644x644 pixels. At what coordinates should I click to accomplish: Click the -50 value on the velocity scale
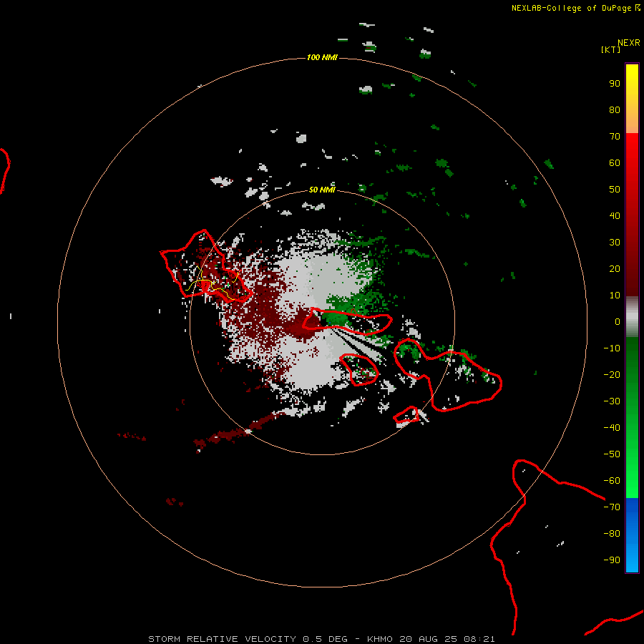[x=612, y=454]
